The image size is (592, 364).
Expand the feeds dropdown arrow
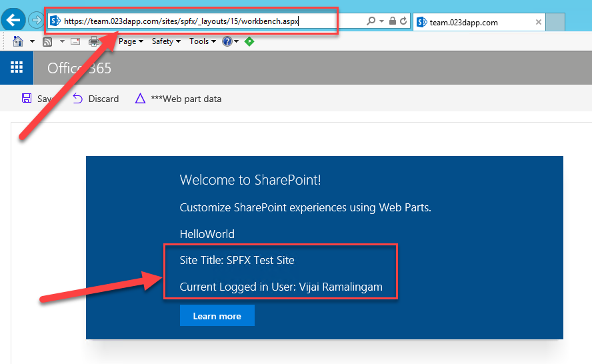point(62,41)
